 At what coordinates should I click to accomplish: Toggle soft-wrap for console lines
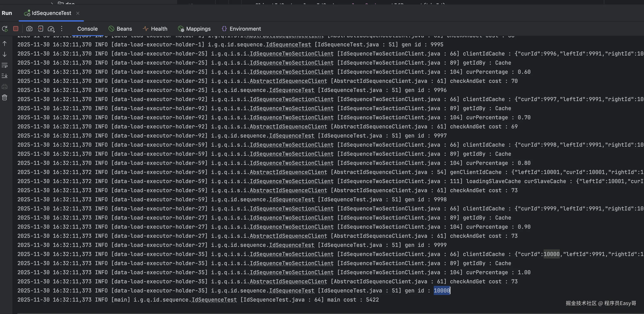(x=5, y=65)
